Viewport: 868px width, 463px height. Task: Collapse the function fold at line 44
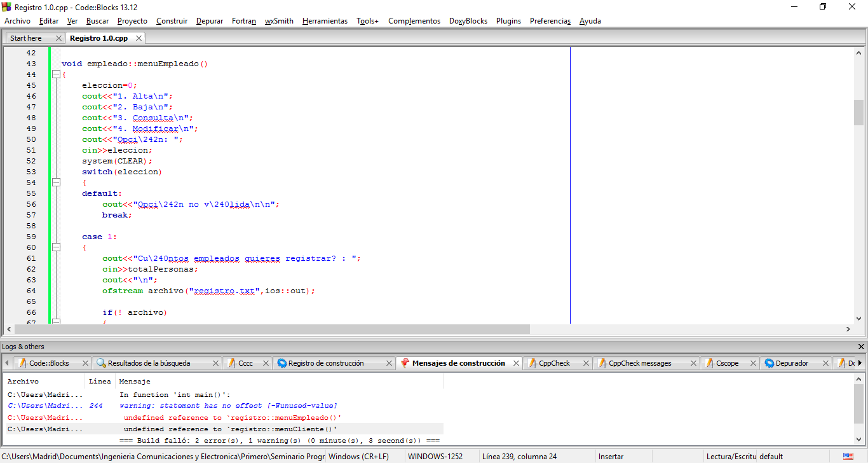(56, 74)
